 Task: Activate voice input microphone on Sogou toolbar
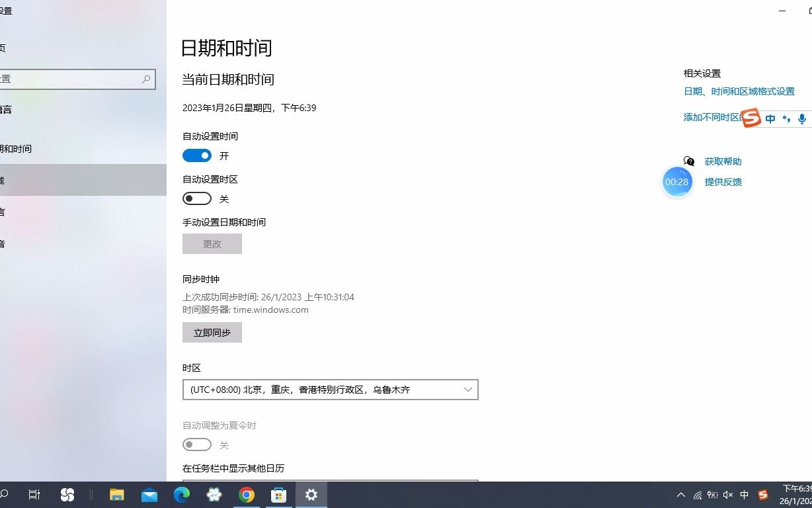pyautogui.click(x=801, y=119)
